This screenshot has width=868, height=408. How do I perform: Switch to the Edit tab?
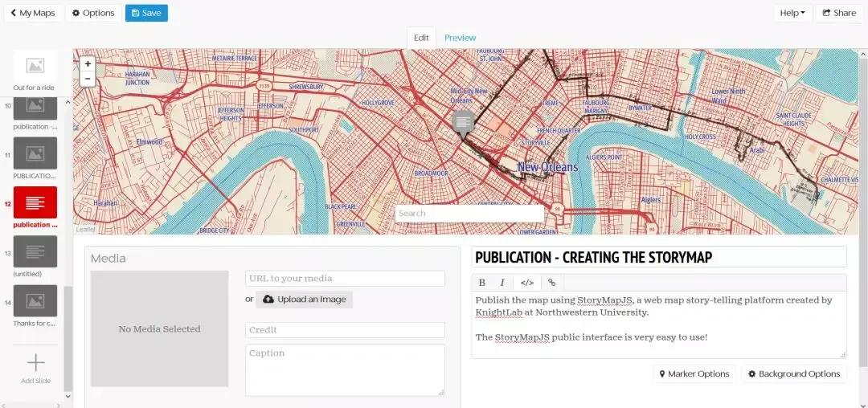[421, 38]
